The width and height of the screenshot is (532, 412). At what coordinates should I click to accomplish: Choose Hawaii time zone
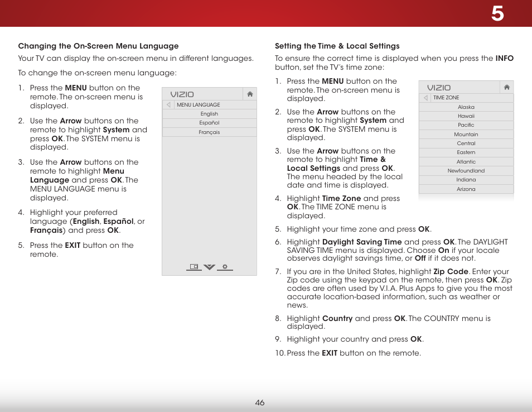(466, 116)
